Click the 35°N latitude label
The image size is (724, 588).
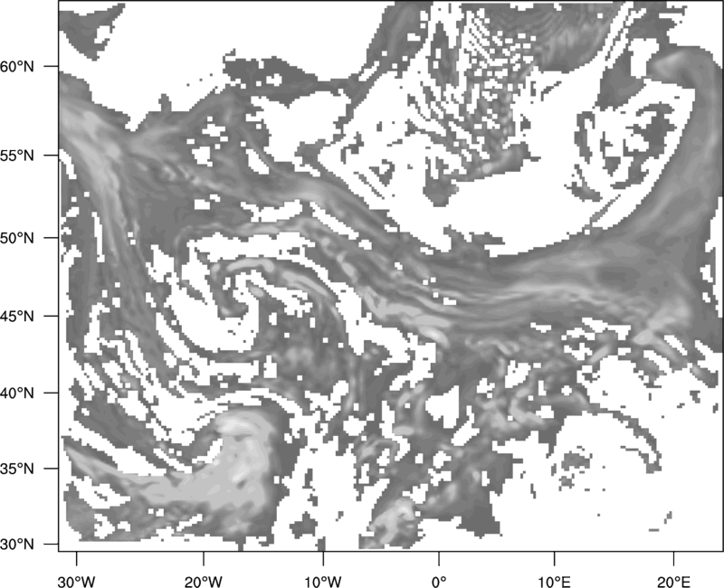coord(17,469)
